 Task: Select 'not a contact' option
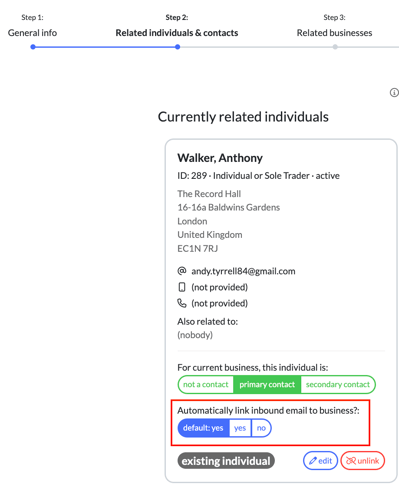206,384
